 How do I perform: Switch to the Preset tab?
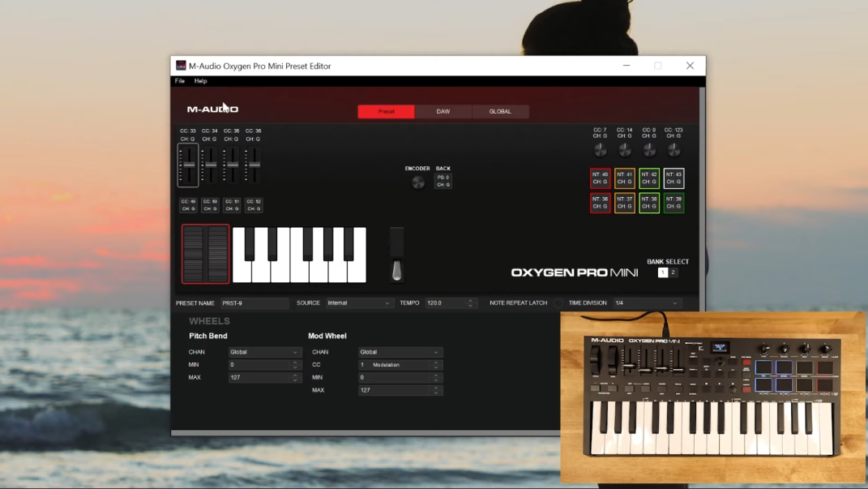click(386, 111)
